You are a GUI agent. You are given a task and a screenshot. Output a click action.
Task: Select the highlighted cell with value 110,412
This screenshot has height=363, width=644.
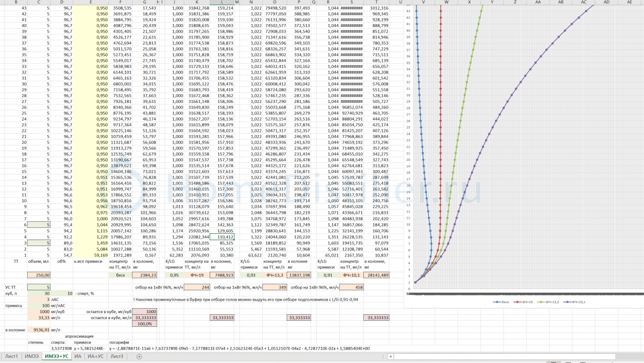coord(222,237)
